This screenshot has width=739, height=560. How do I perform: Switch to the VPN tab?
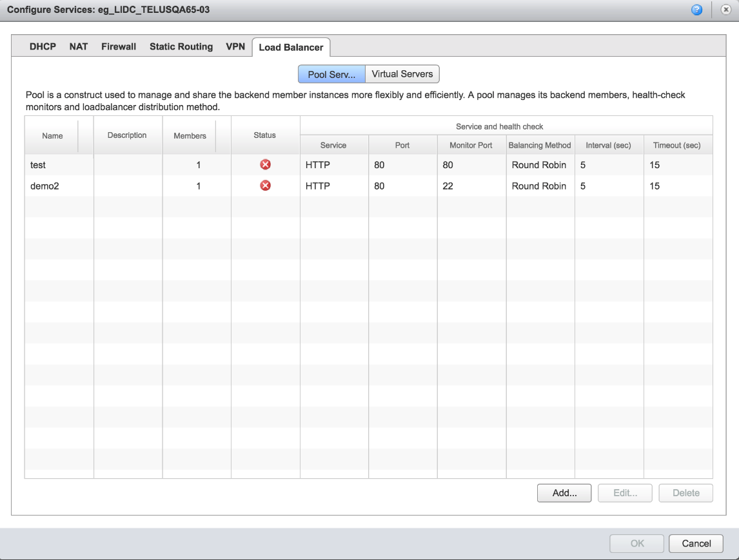[x=235, y=46]
